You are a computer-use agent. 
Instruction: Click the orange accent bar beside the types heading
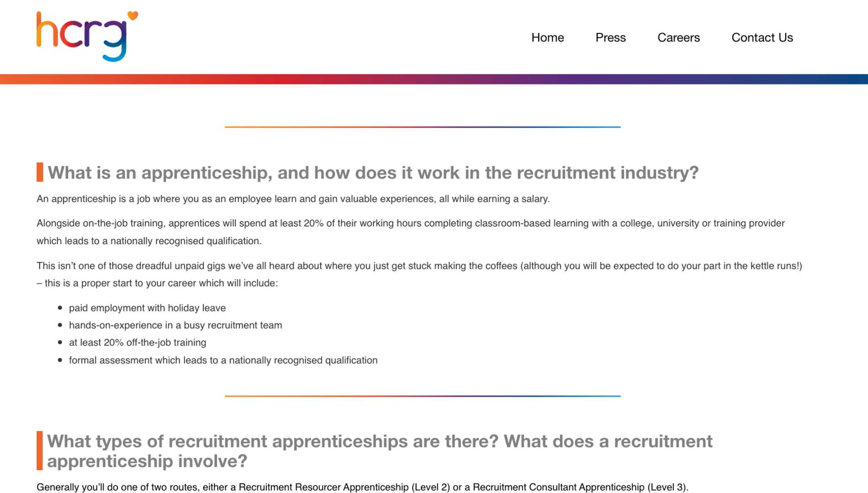[x=40, y=451]
